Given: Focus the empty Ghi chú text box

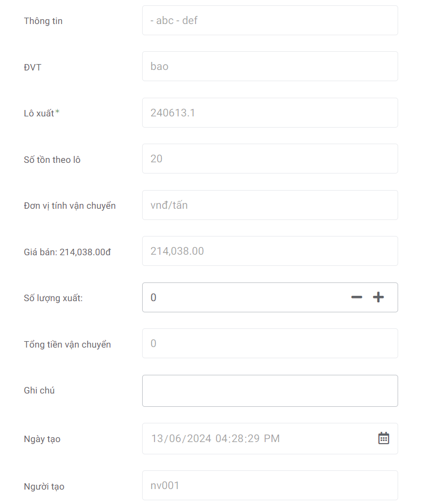Looking at the screenshot, I should coord(270,391).
